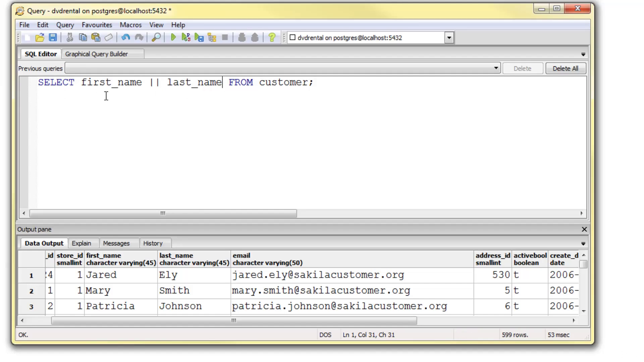This screenshot has height=362, width=644.
Task: Switch to the Messages tab
Action: pos(116,243)
